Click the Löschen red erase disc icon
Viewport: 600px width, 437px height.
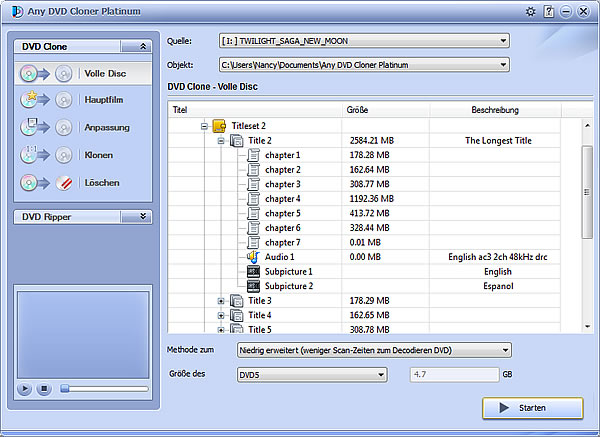click(64, 183)
